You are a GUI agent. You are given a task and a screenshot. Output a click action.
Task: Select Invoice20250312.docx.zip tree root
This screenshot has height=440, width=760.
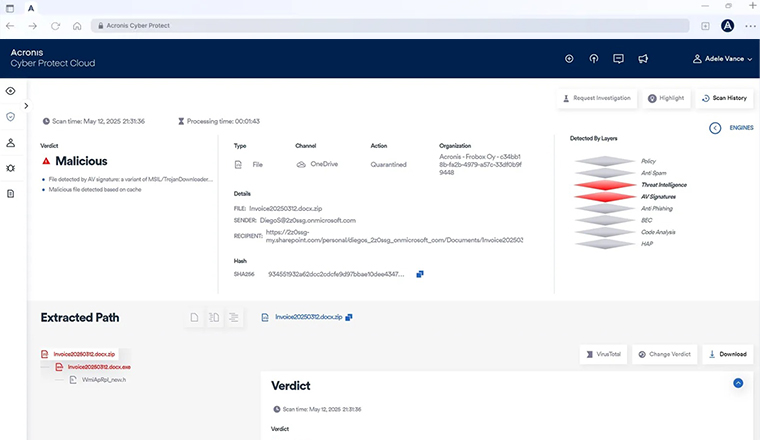click(84, 354)
